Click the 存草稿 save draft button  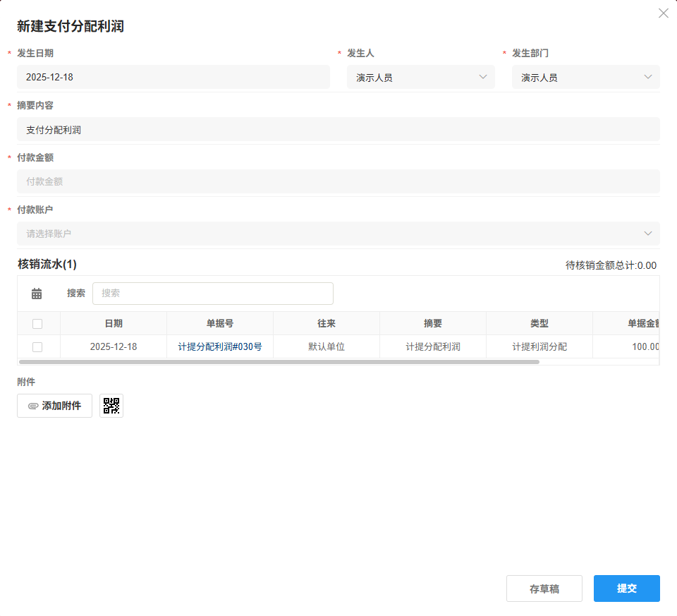pos(544,588)
